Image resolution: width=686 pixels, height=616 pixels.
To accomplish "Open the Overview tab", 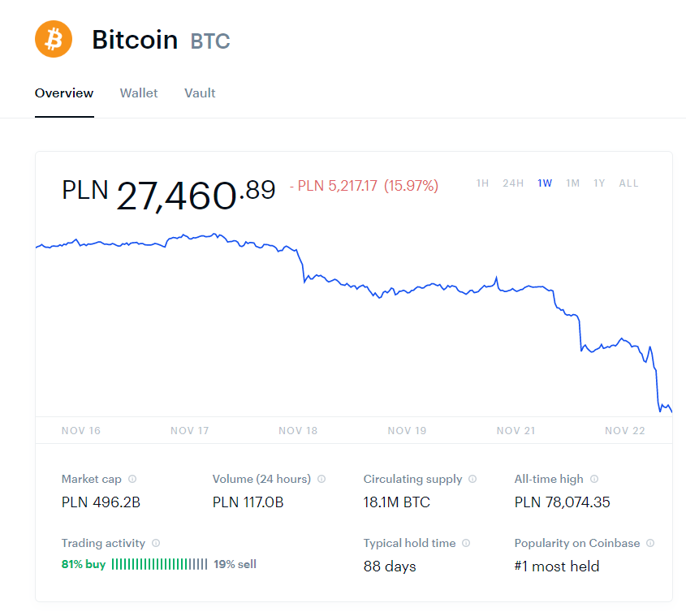I will [x=64, y=93].
